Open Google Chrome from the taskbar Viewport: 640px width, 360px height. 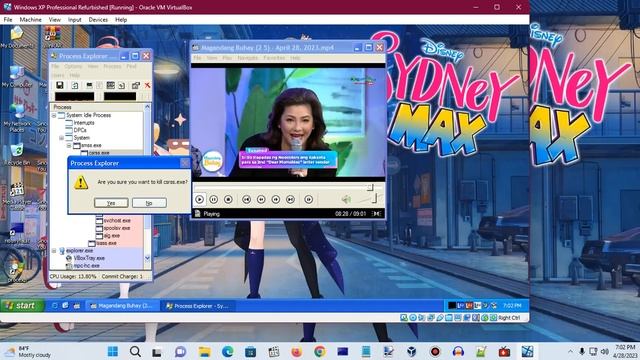pyautogui.click(x=320, y=351)
